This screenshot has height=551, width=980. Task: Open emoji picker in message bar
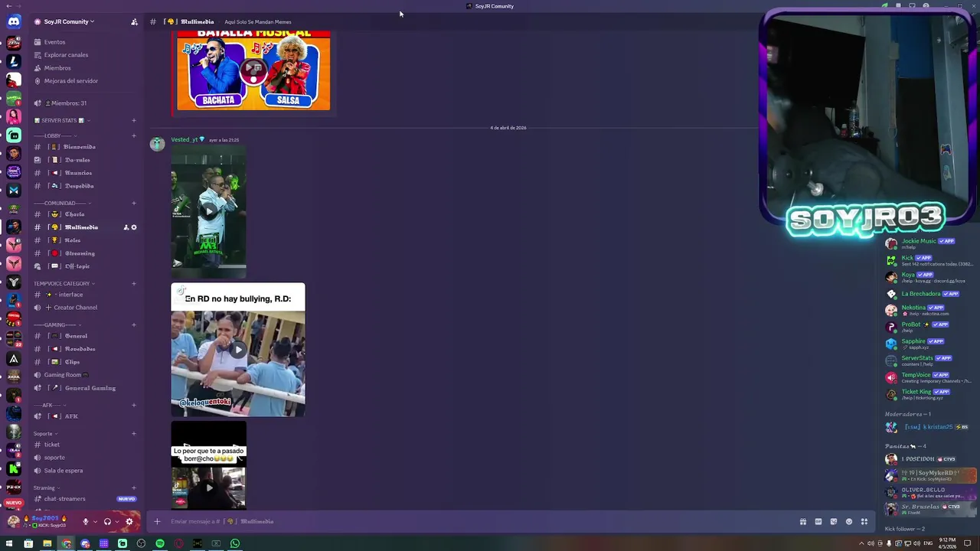pos(849,522)
